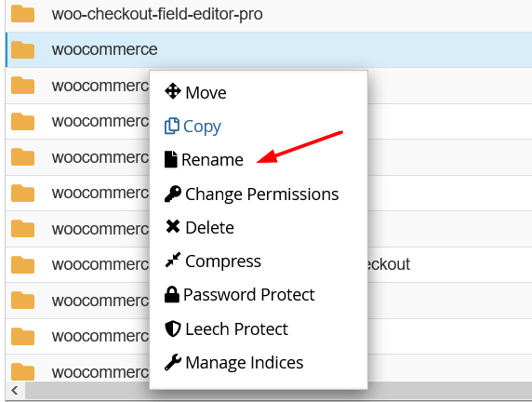The width and height of the screenshot is (532, 402).
Task: Click the Rename file icon
Action: click(171, 159)
